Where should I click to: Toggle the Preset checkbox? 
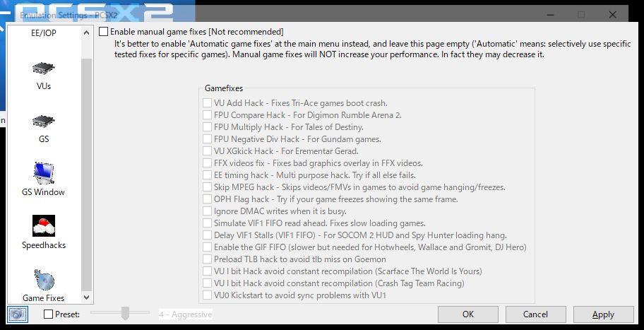pyautogui.click(x=49, y=314)
